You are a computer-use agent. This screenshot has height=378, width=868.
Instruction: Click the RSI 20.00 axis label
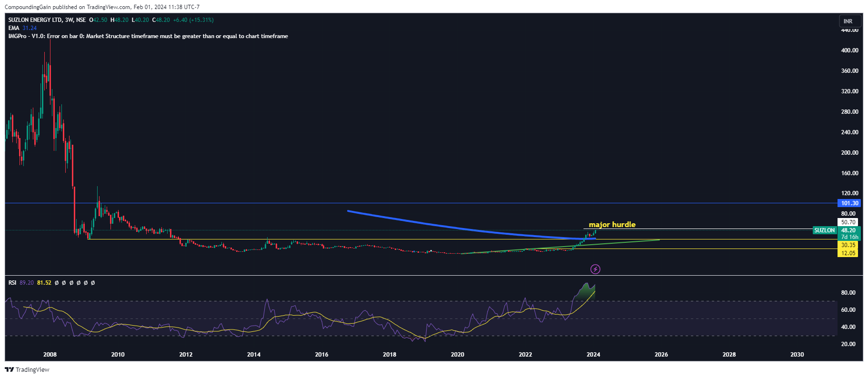(848, 344)
